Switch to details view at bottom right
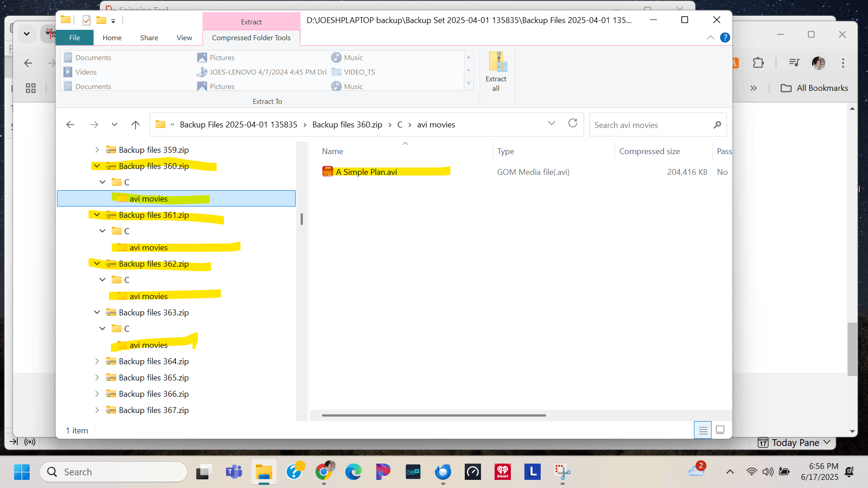The width and height of the screenshot is (868, 488). coord(703,430)
